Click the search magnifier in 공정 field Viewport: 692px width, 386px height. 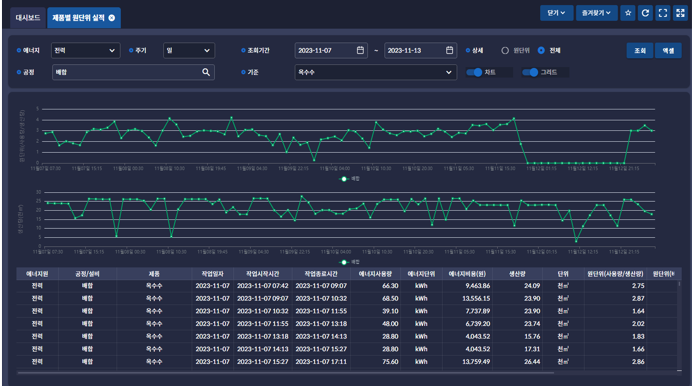(206, 72)
